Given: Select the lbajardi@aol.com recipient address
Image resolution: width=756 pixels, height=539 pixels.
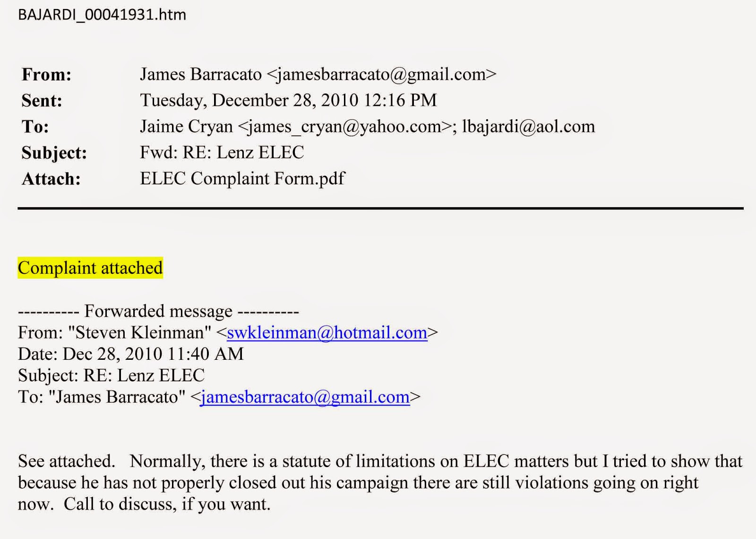Looking at the screenshot, I should 528,127.
